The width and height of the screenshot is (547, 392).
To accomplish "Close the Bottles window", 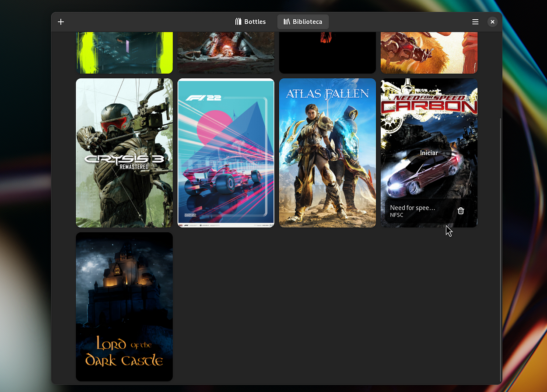I will (x=492, y=21).
